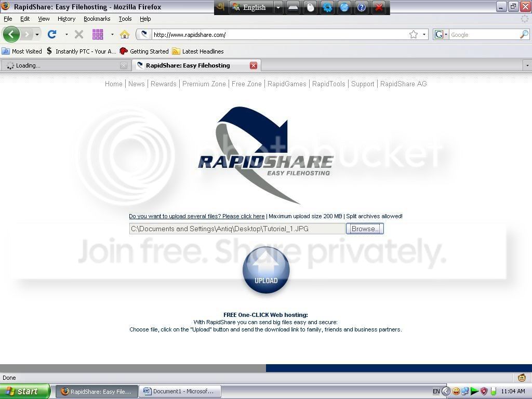Open the Rewards link

(x=164, y=84)
